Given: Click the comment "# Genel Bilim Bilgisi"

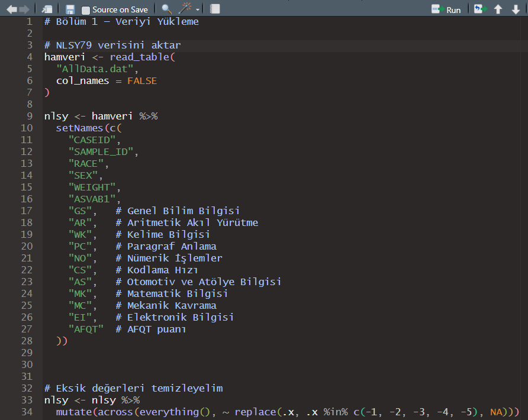Looking at the screenshot, I should [178, 211].
